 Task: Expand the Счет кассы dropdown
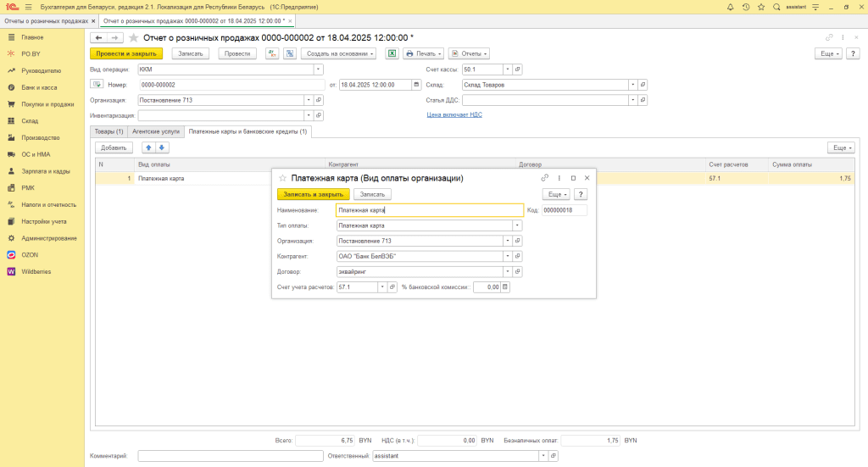507,69
